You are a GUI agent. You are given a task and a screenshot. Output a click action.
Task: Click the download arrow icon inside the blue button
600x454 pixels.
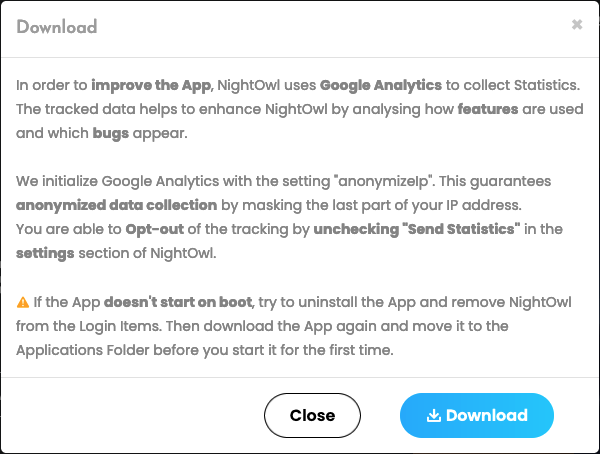click(x=434, y=415)
